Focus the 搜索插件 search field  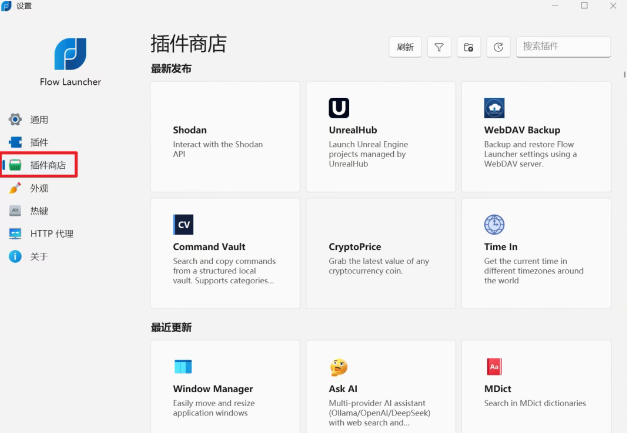[563, 47]
